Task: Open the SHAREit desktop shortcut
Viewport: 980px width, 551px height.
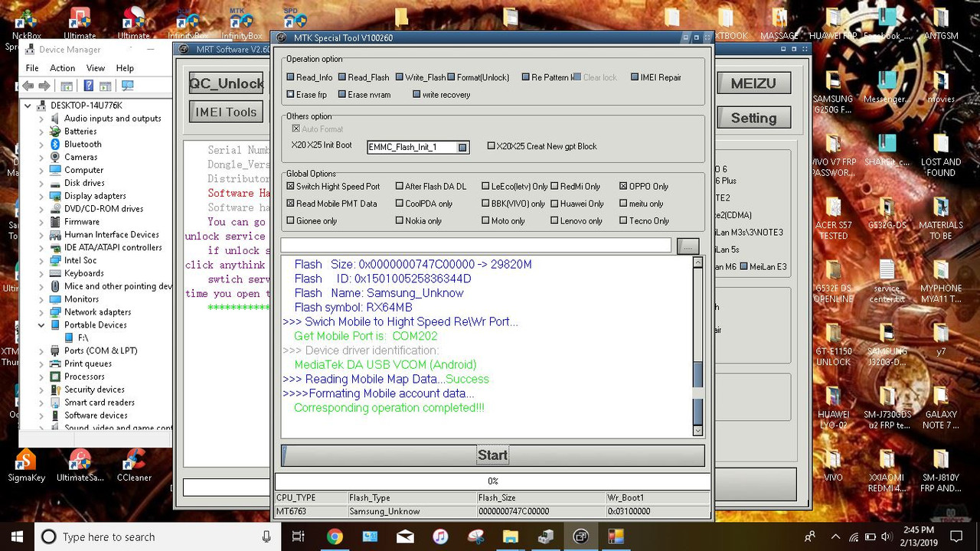Action: coord(887,150)
